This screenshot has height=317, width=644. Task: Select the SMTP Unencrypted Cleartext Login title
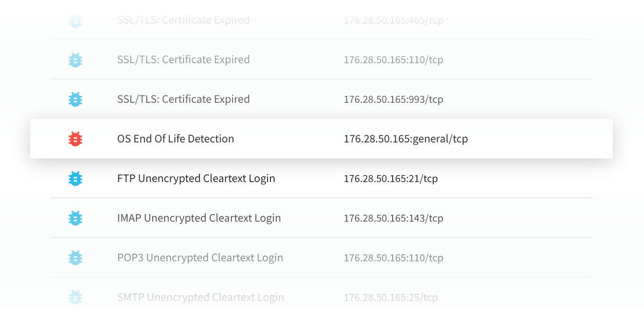point(201,297)
